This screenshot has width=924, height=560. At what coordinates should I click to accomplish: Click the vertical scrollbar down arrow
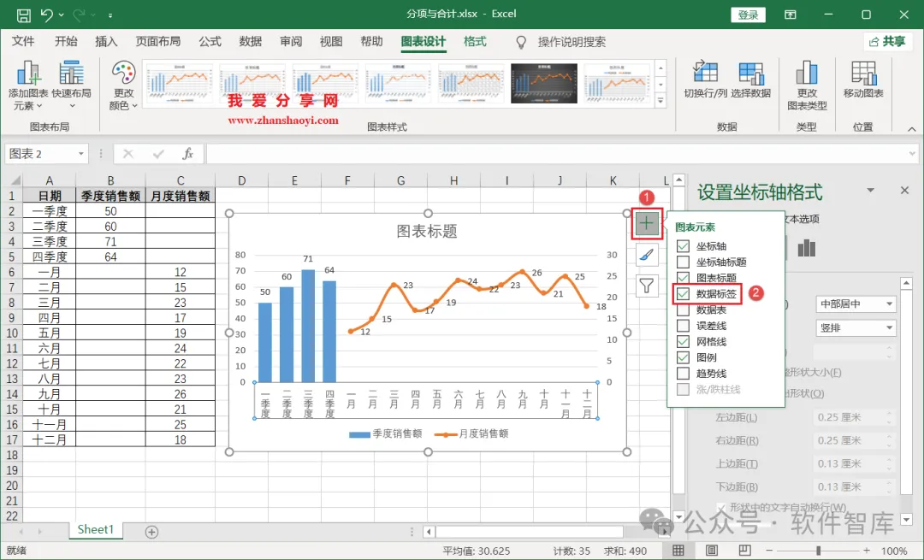pyautogui.click(x=678, y=517)
